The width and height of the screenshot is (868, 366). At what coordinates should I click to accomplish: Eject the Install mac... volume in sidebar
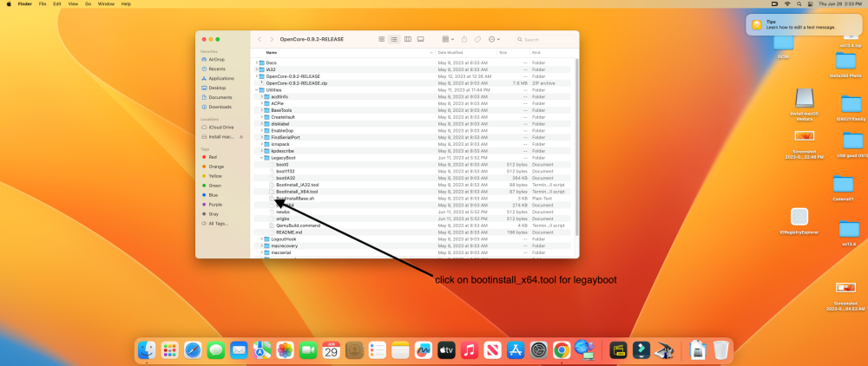point(240,136)
